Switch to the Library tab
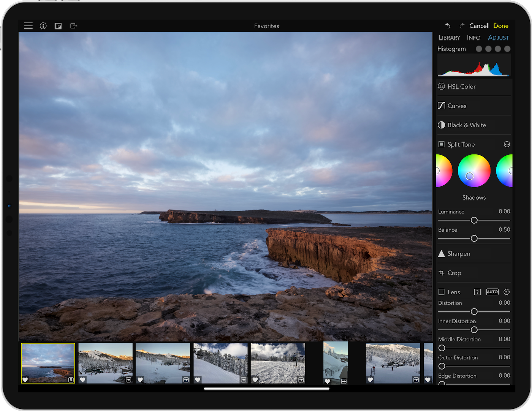This screenshot has height=411, width=532. point(449,38)
